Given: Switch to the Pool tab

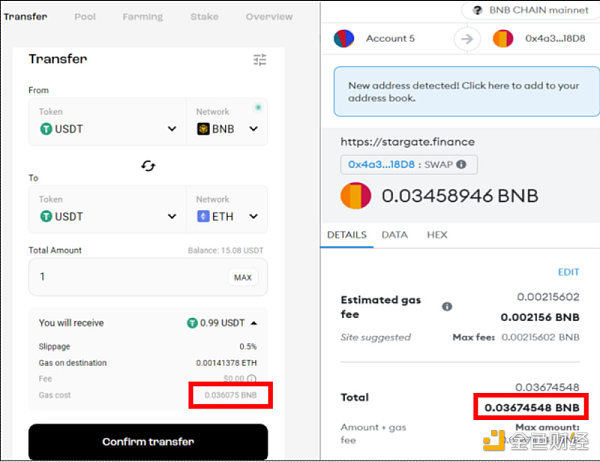Looking at the screenshot, I should click(85, 17).
